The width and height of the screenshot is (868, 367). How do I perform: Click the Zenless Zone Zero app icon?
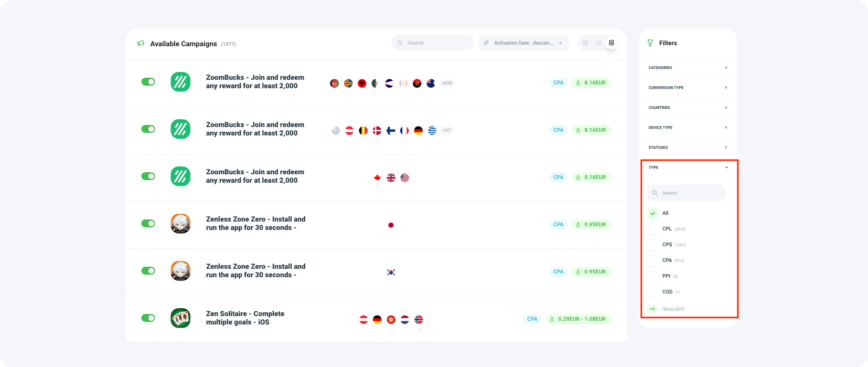180,224
